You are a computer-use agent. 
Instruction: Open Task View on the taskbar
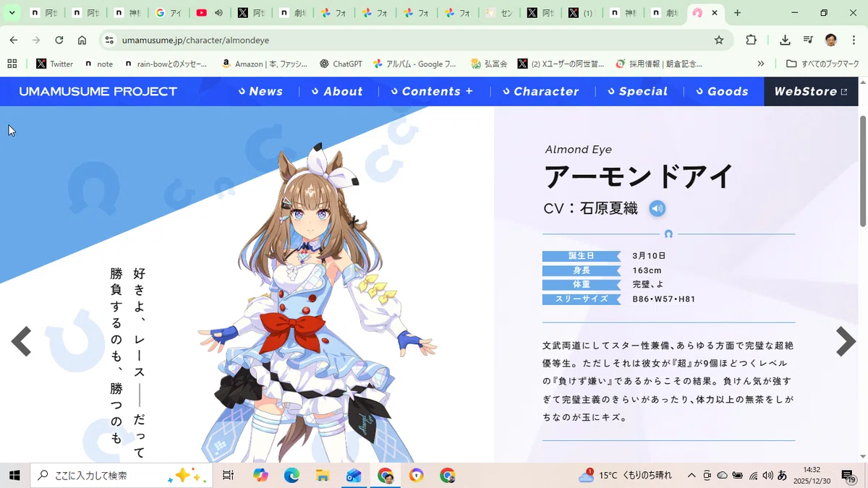point(228,475)
